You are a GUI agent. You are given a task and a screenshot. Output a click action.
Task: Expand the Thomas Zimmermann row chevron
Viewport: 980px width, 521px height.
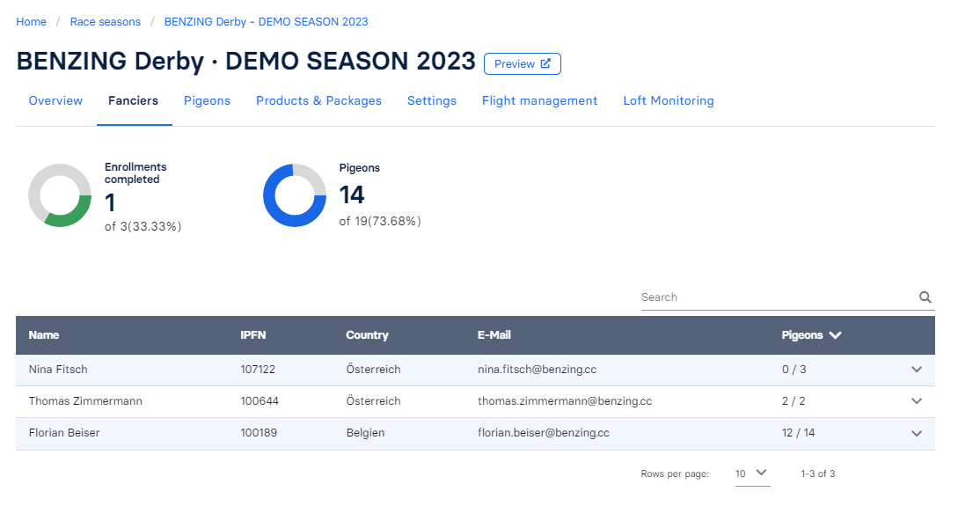917,401
